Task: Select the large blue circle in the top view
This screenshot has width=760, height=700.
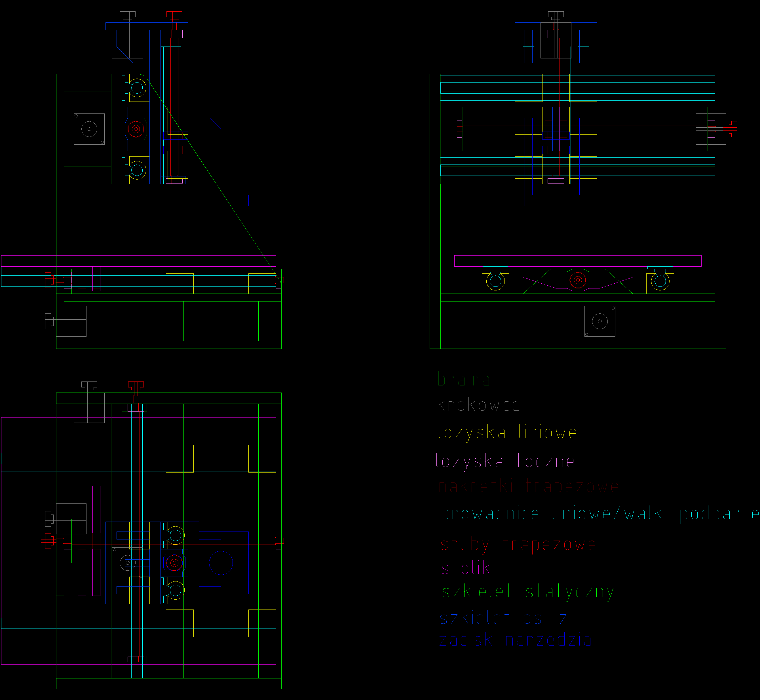Action: click(221, 563)
